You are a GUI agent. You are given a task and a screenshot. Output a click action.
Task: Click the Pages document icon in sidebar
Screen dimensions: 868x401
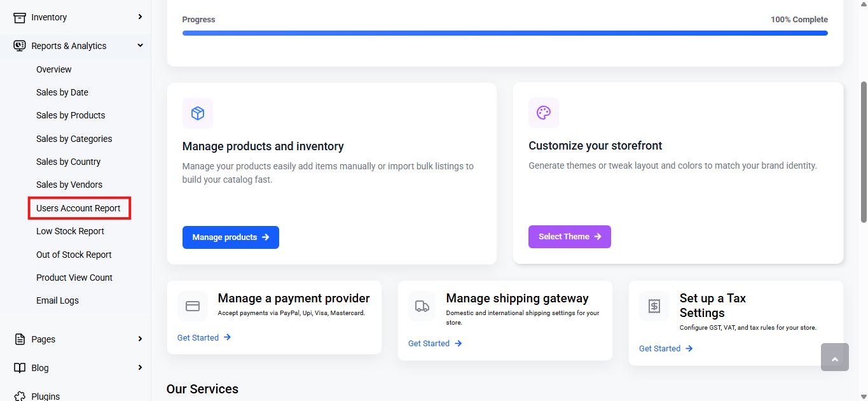(x=20, y=339)
